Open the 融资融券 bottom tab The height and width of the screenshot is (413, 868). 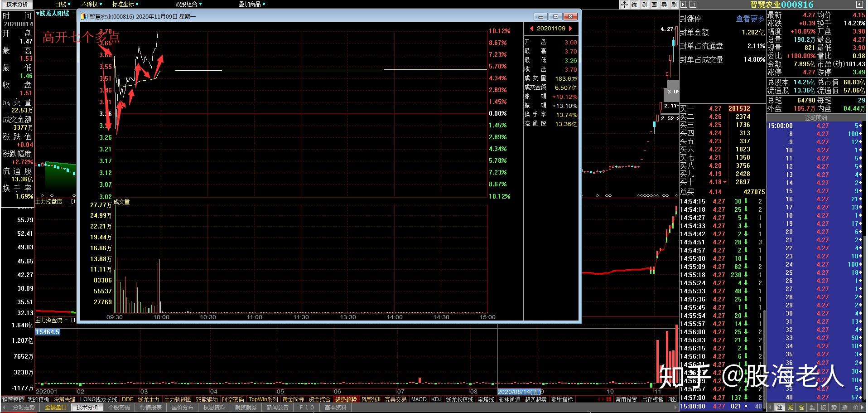click(246, 408)
